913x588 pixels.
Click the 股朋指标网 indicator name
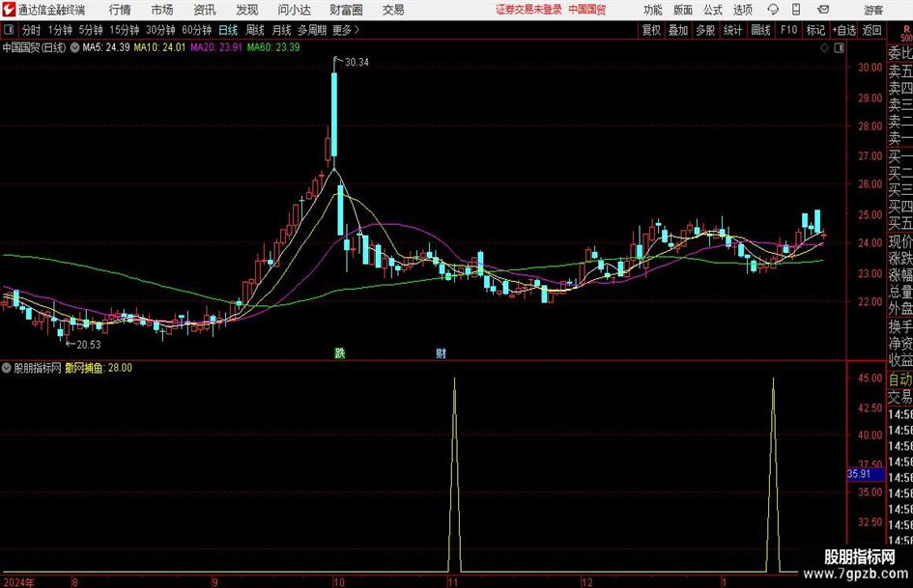[38, 368]
